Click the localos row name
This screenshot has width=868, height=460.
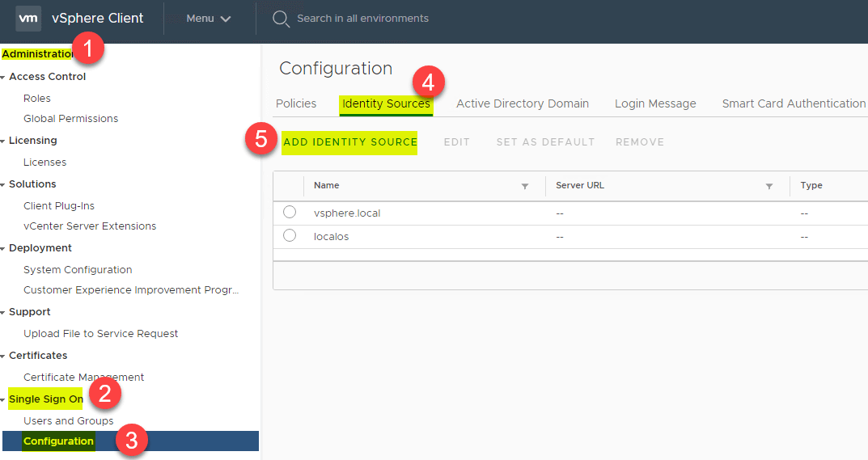[331, 236]
